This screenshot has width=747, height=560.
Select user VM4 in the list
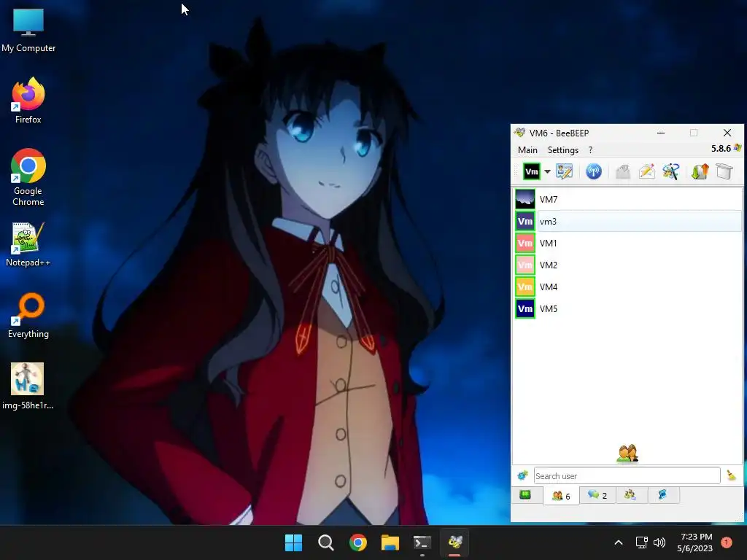627,287
